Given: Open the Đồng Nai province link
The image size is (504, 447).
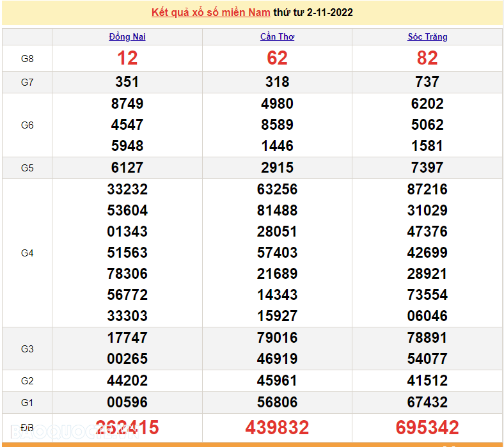Looking at the screenshot, I should pyautogui.click(x=127, y=37).
